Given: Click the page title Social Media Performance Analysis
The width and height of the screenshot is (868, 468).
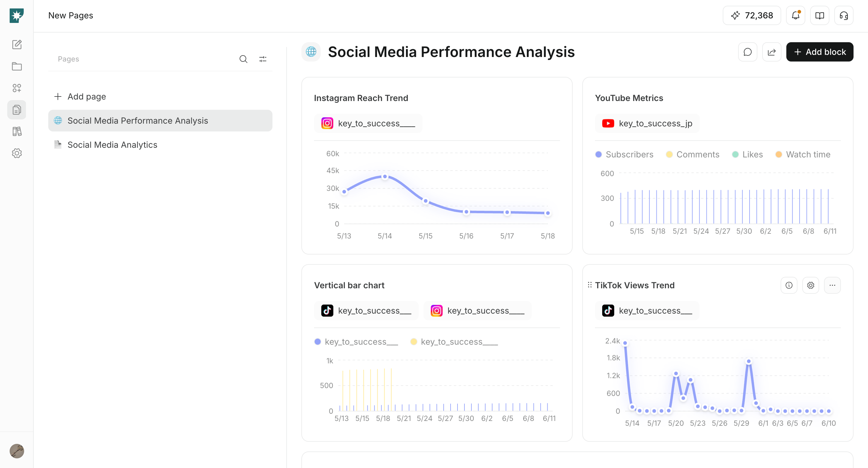Looking at the screenshot, I should coord(451,52).
